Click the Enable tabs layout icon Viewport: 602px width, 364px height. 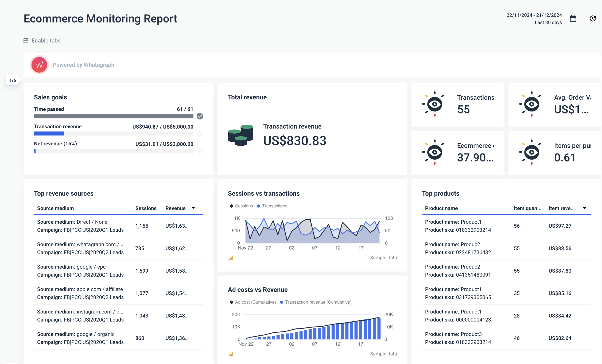point(26,41)
